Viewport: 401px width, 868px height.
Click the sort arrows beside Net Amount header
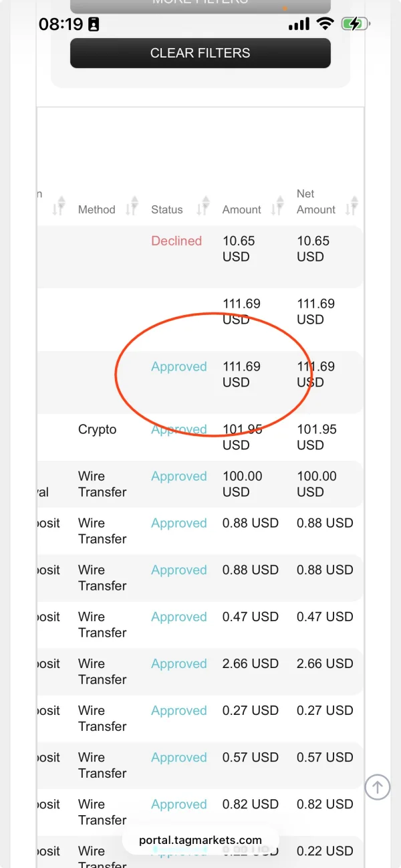pos(352,205)
